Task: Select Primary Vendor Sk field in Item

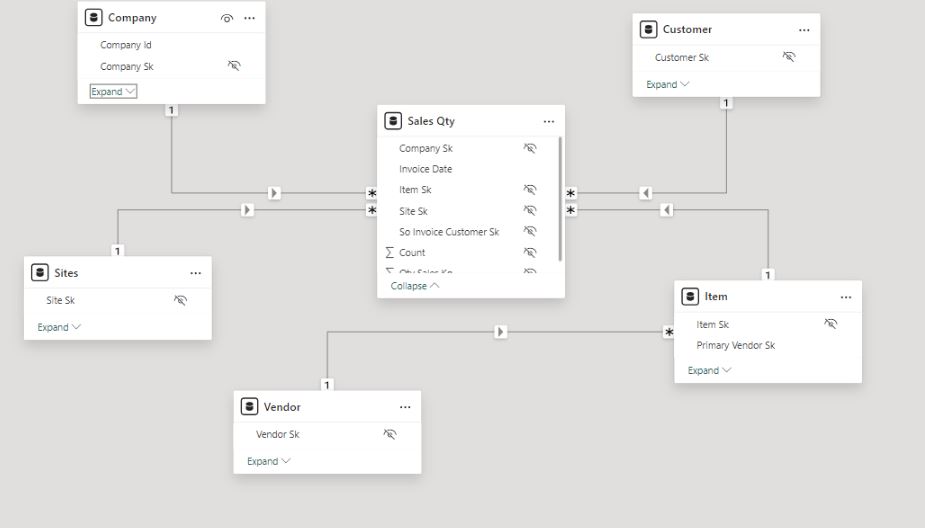Action: click(736, 345)
